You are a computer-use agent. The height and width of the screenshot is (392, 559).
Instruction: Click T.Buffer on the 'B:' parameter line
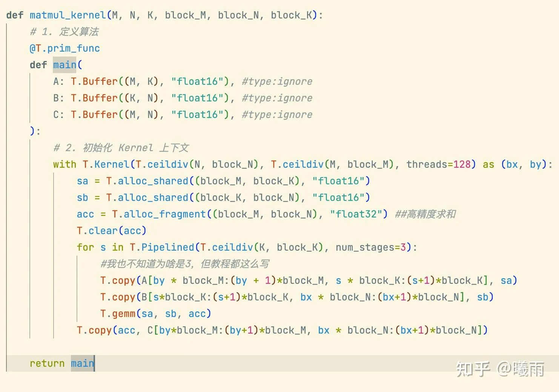94,98
